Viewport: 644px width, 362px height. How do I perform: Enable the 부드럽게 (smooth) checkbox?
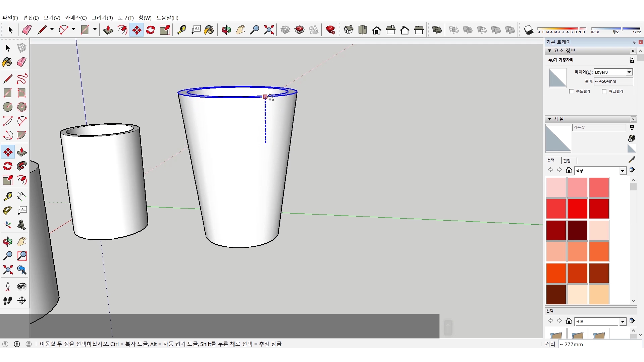tap(572, 92)
